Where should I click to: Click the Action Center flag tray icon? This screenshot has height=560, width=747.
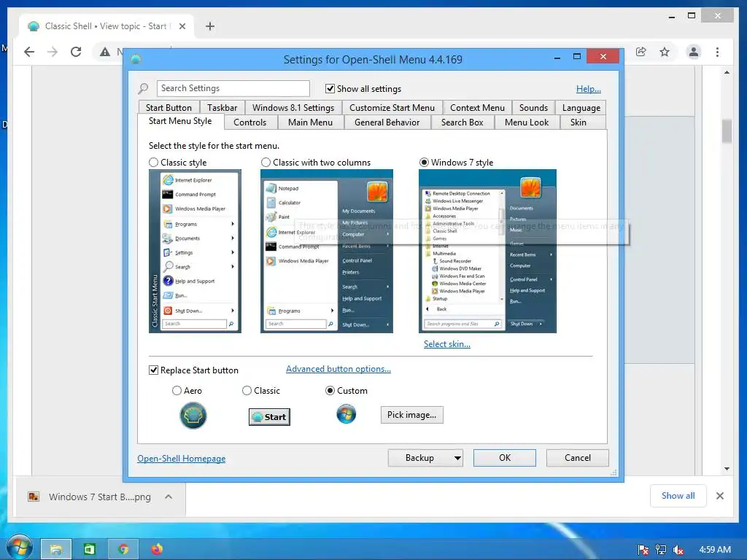point(643,550)
